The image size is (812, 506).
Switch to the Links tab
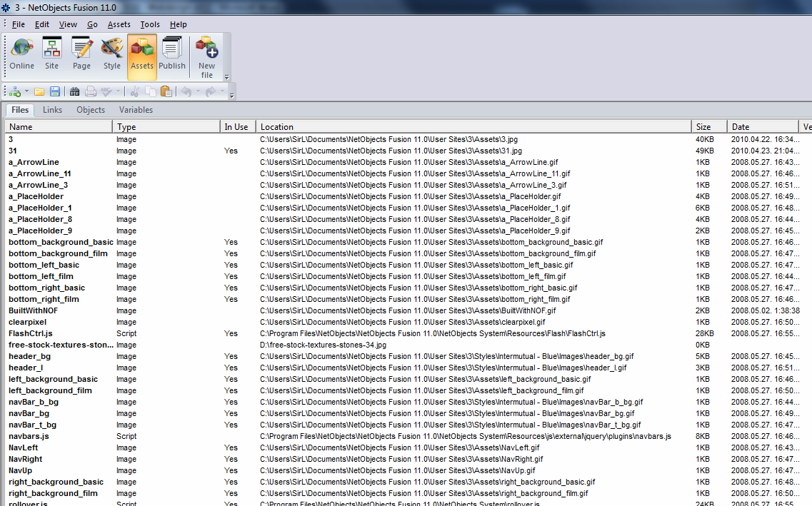point(52,110)
